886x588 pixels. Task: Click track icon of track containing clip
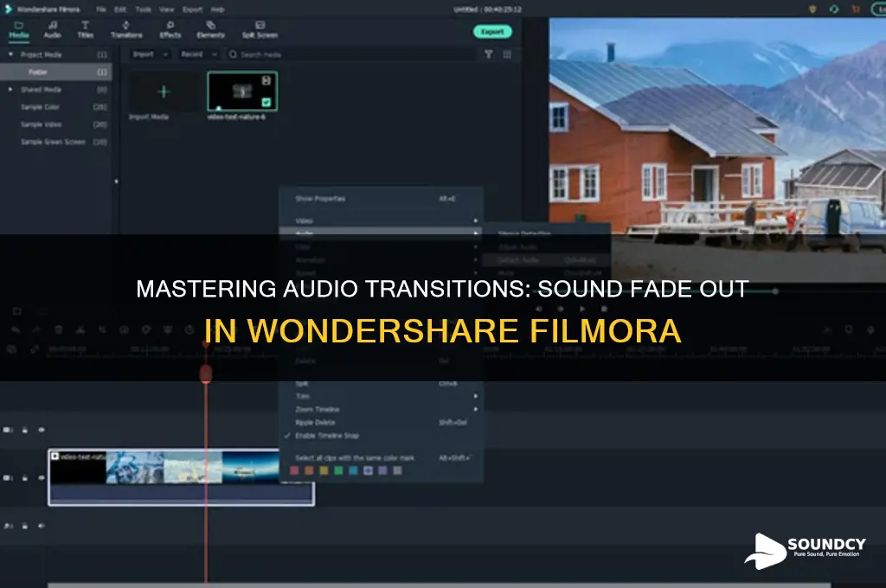(x=8, y=478)
